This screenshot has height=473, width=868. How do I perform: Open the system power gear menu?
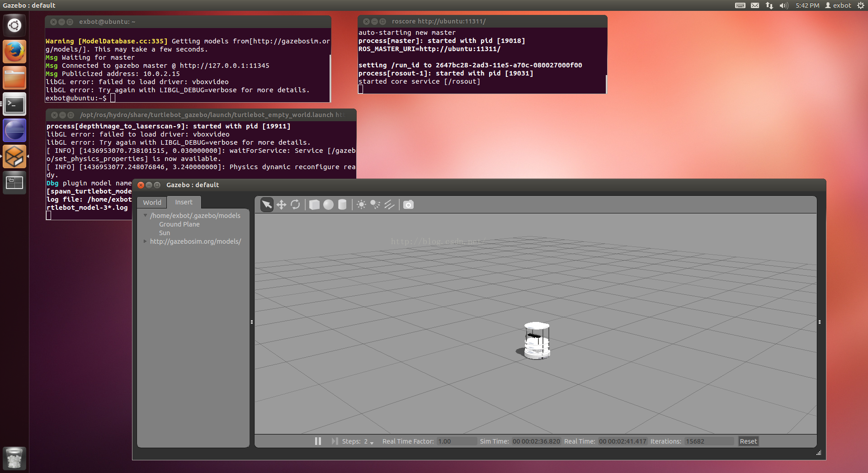click(860, 5)
